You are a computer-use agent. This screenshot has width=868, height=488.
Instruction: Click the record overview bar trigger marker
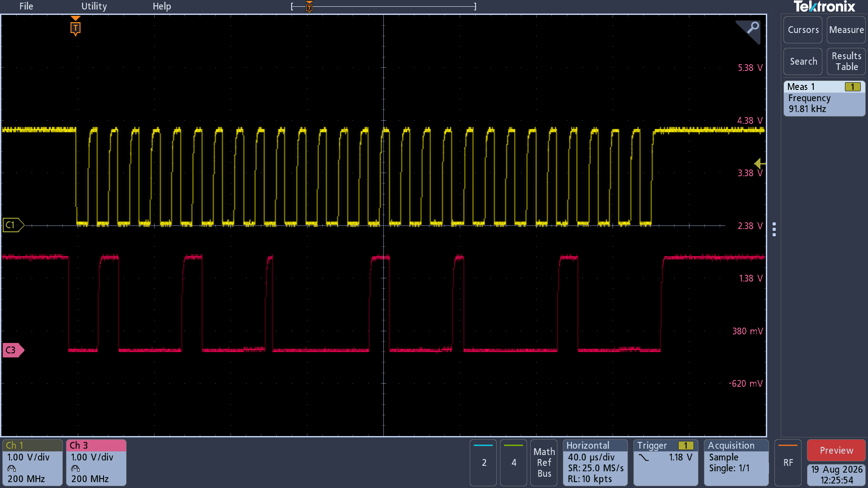pos(309,7)
